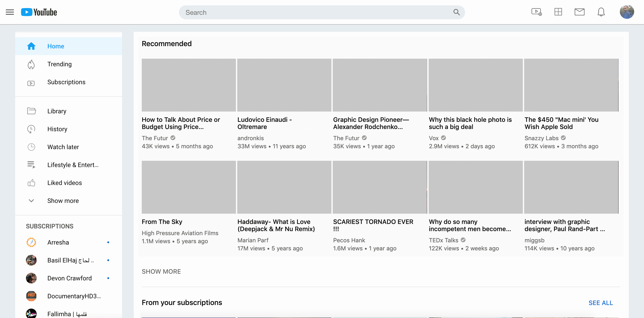Expand sidebar with Show more chevron
This screenshot has width=644, height=318.
coord(31,201)
